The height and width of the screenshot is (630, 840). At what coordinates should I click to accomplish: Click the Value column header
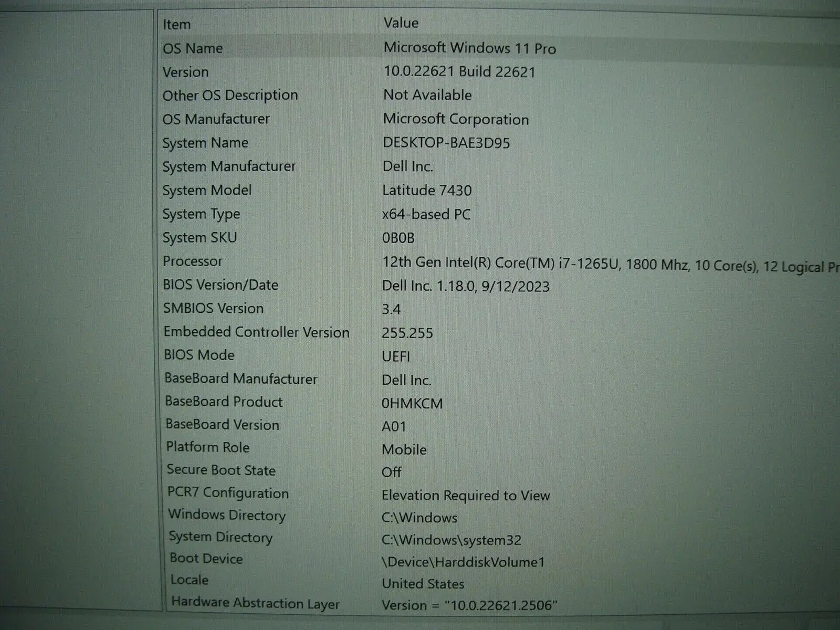[x=401, y=23]
